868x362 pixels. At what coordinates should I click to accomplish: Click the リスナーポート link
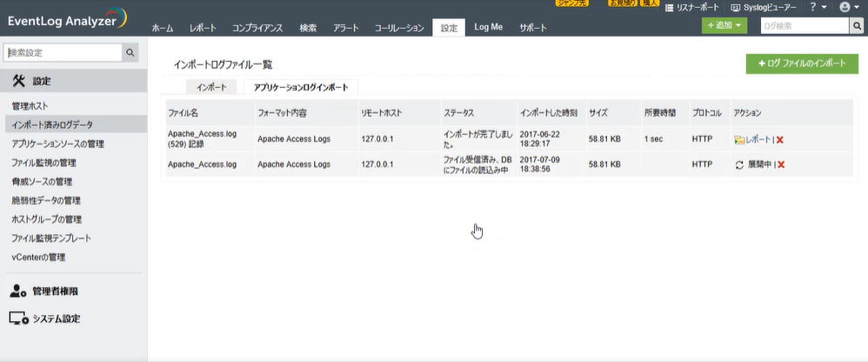(x=698, y=8)
